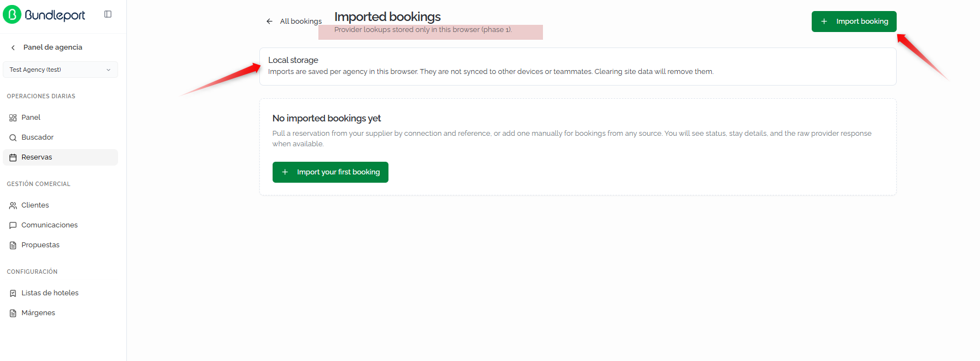The image size is (980, 361).
Task: Click the Imported bookings heading
Action: pyautogui.click(x=387, y=17)
